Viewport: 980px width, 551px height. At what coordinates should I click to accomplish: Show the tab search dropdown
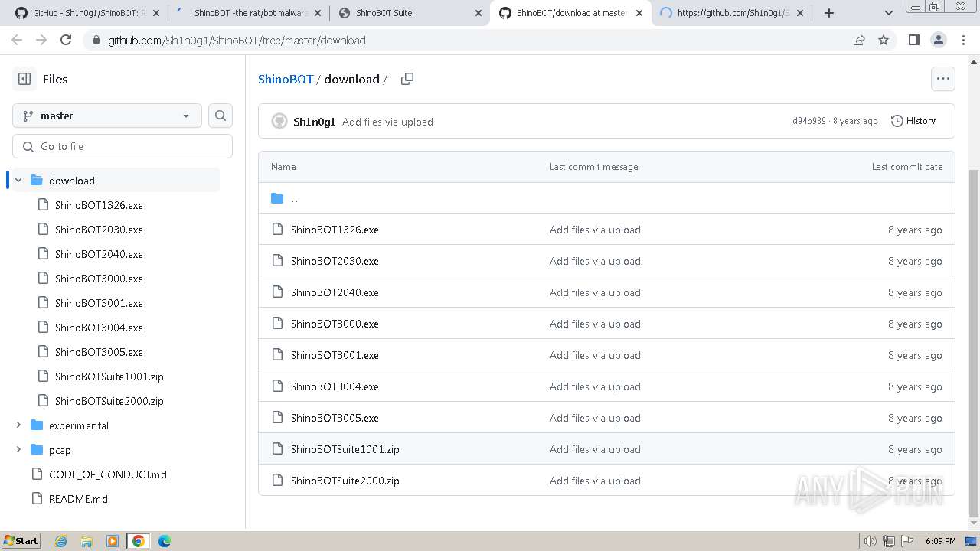click(x=888, y=13)
